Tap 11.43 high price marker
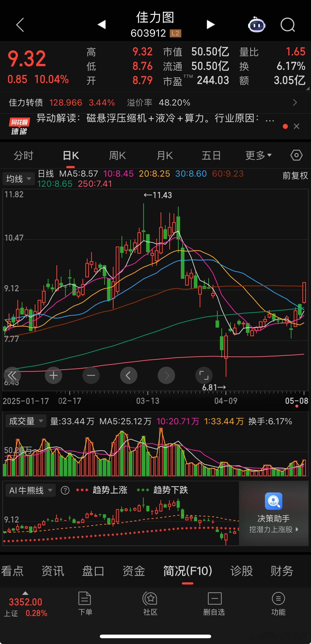 point(158,195)
